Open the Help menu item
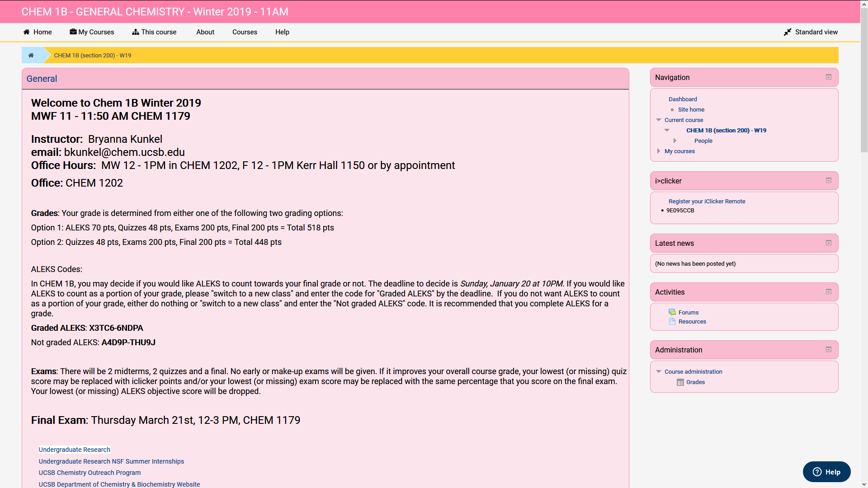The image size is (868, 488). pyautogui.click(x=282, y=32)
